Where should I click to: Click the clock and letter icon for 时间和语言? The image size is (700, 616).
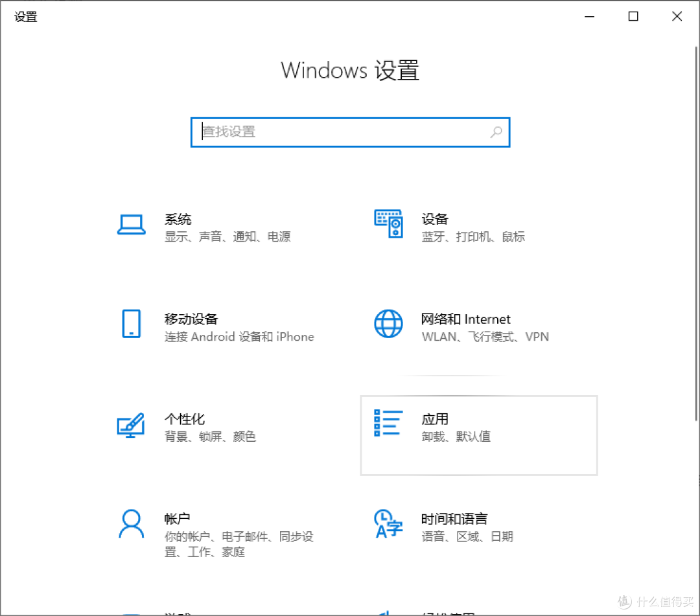[x=388, y=523]
